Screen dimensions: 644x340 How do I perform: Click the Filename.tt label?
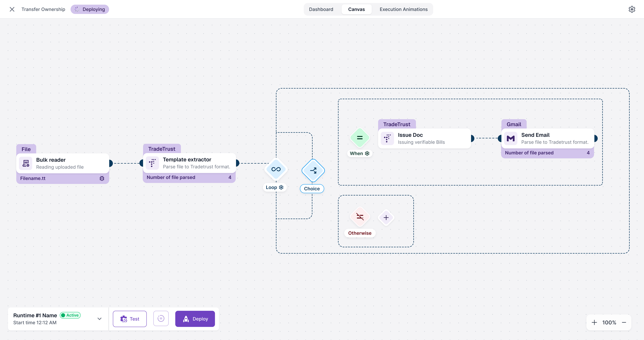33,178
